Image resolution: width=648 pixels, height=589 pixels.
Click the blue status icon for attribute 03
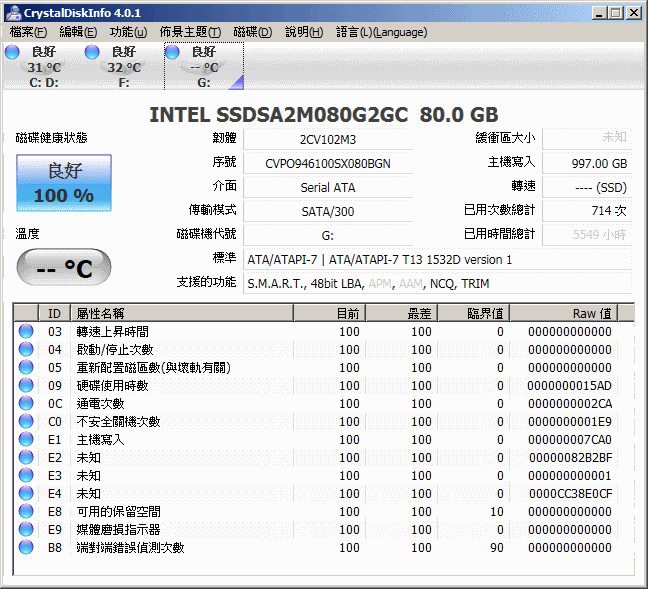tap(26, 332)
